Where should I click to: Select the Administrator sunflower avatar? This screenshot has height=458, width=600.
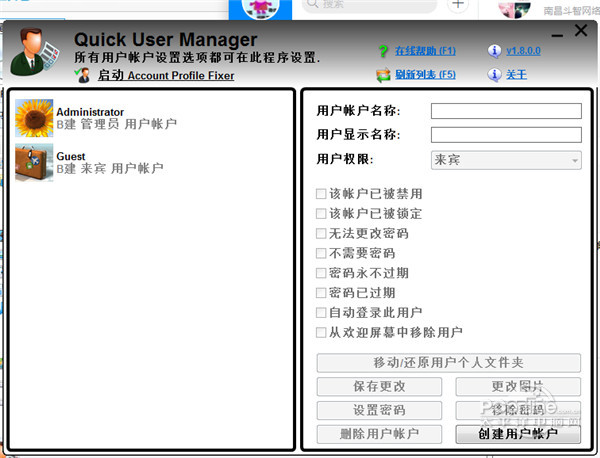click(34, 118)
